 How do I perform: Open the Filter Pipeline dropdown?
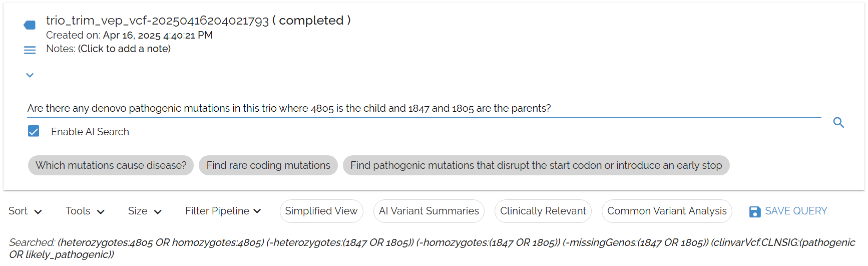(223, 211)
